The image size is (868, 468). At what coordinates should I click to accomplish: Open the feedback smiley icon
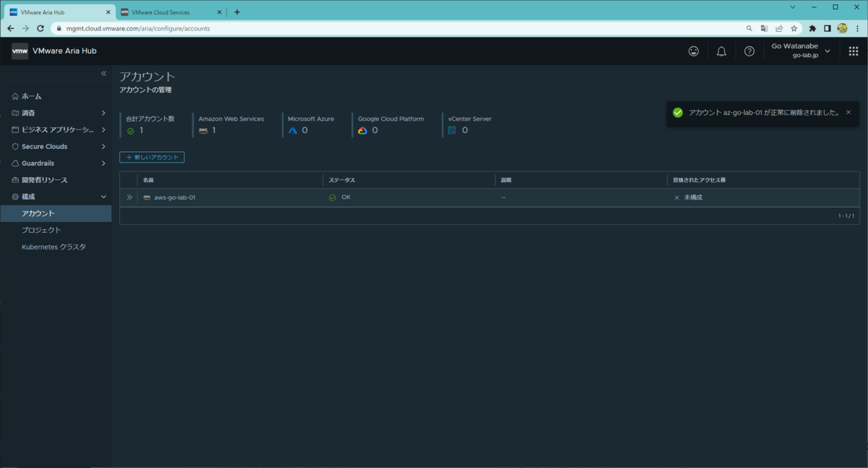694,51
